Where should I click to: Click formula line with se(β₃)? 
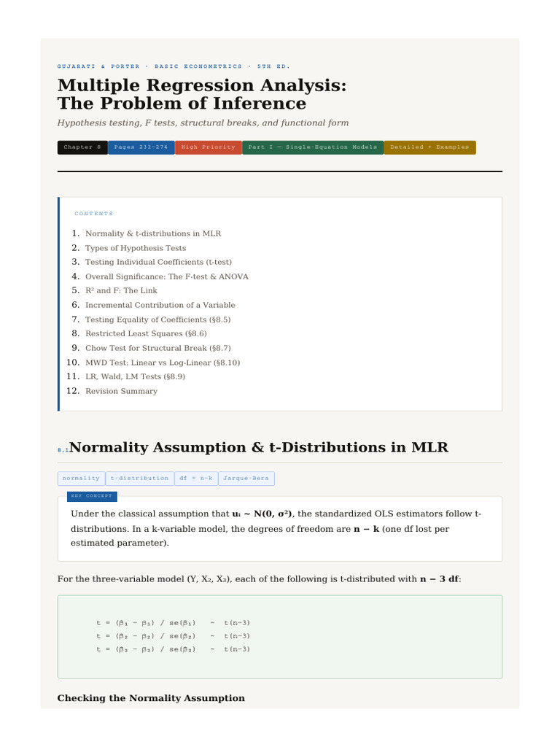coord(173,649)
